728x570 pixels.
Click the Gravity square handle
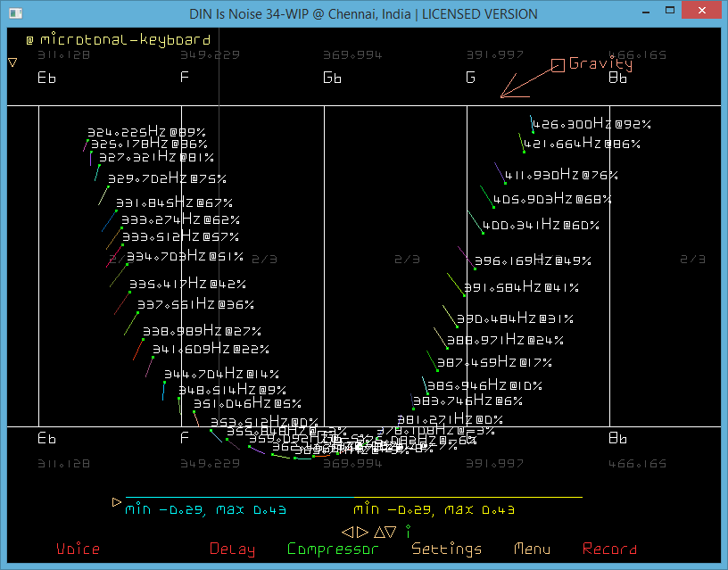pos(558,64)
